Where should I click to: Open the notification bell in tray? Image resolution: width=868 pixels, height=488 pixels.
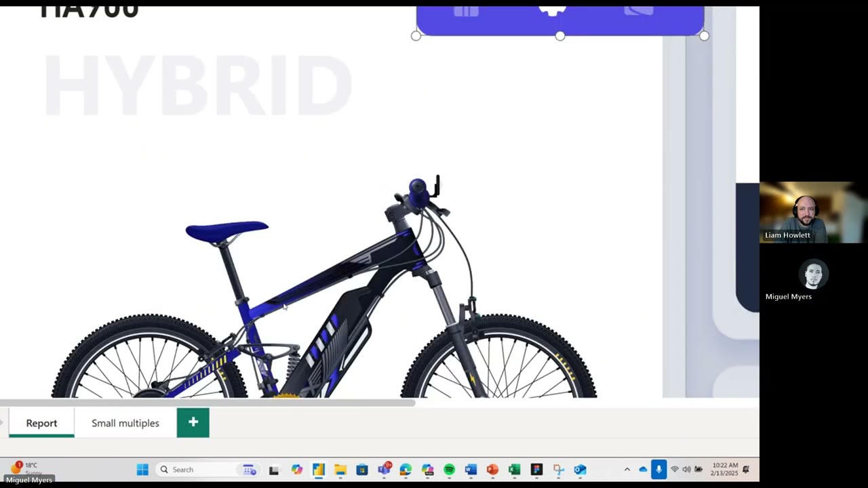(x=746, y=470)
